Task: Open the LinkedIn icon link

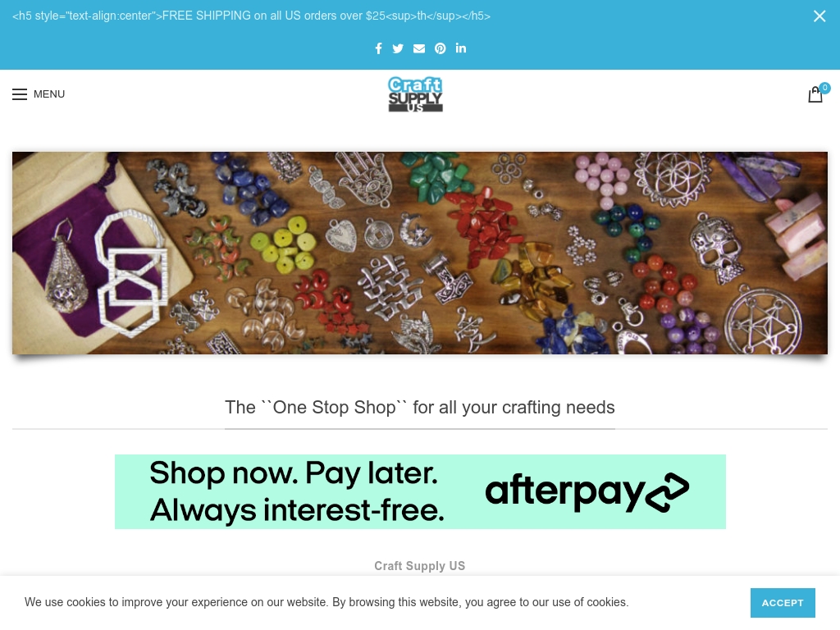Action: click(x=461, y=48)
